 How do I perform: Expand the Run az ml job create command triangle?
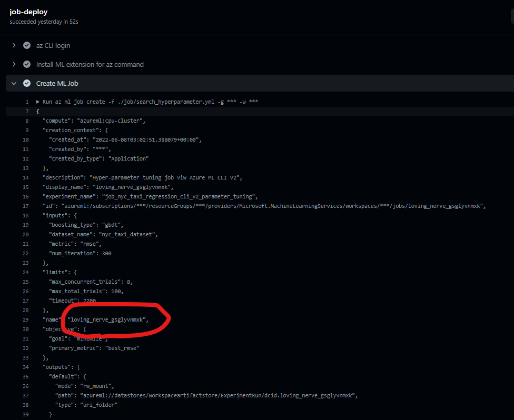click(x=38, y=102)
